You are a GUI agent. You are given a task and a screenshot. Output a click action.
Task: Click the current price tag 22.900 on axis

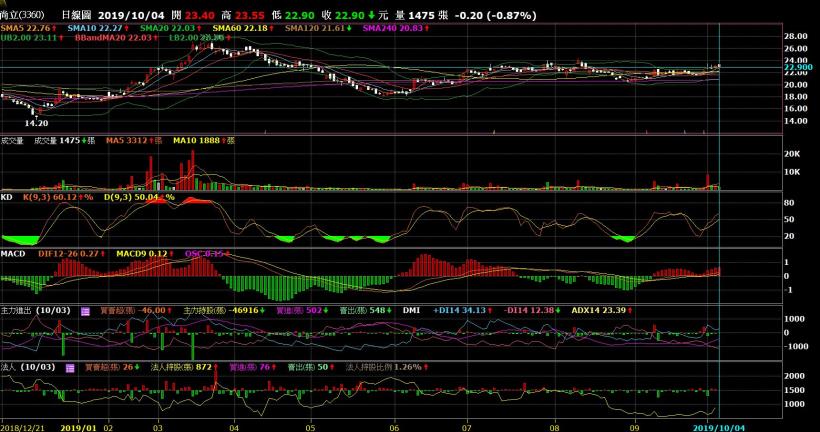pos(798,67)
